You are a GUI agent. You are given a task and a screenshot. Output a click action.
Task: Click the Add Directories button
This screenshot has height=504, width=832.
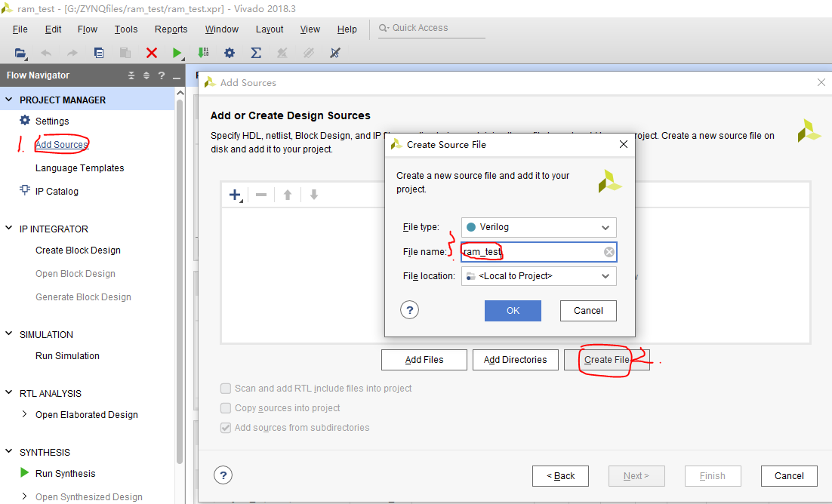[x=515, y=360]
